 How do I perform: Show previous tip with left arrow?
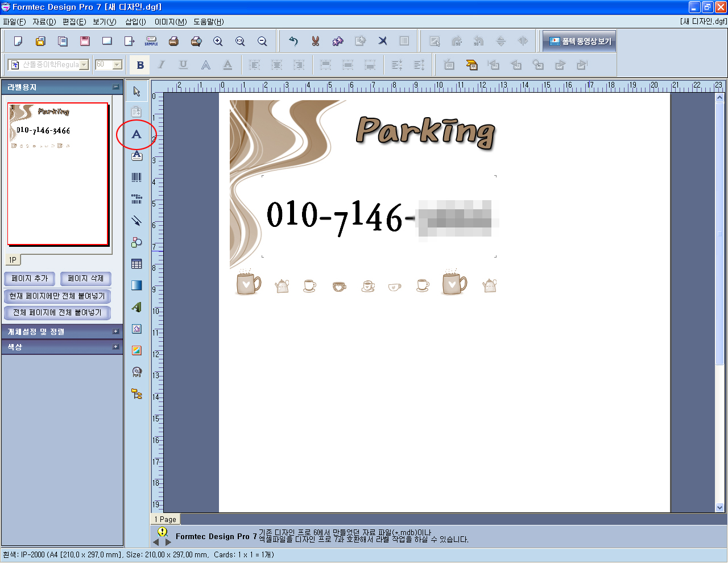coord(156,543)
